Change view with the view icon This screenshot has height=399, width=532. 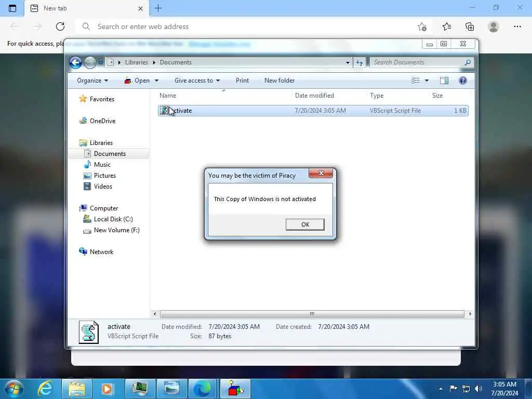(x=416, y=81)
